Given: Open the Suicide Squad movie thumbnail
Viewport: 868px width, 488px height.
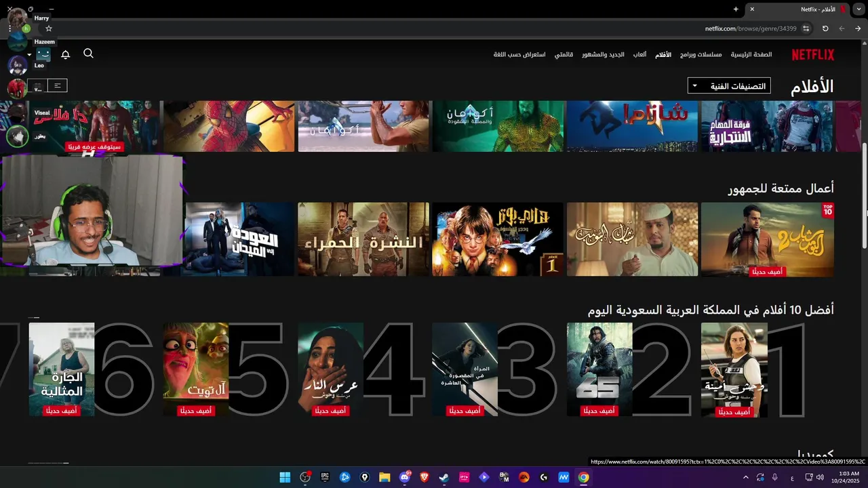Looking at the screenshot, I should [x=767, y=126].
